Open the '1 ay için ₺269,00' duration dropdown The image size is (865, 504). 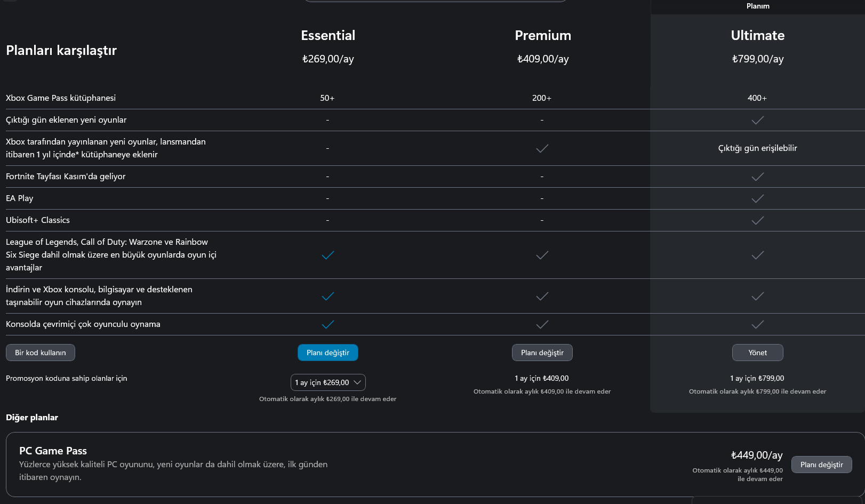pyautogui.click(x=328, y=382)
